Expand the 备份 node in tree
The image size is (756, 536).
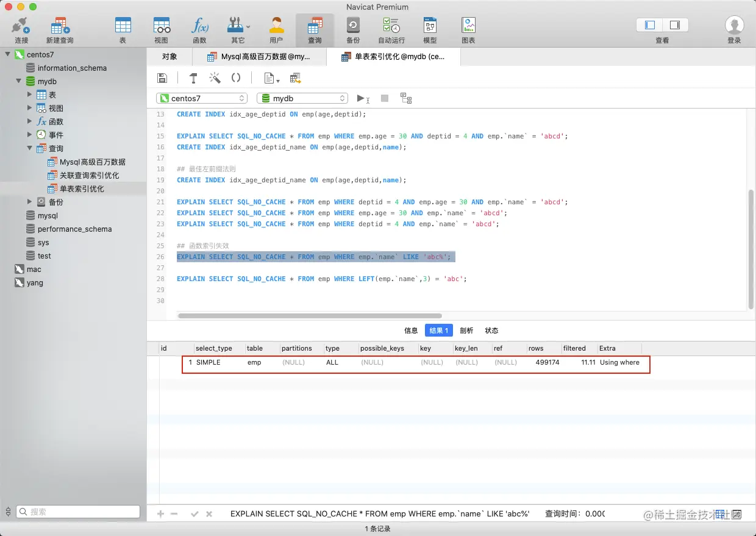[30, 202]
